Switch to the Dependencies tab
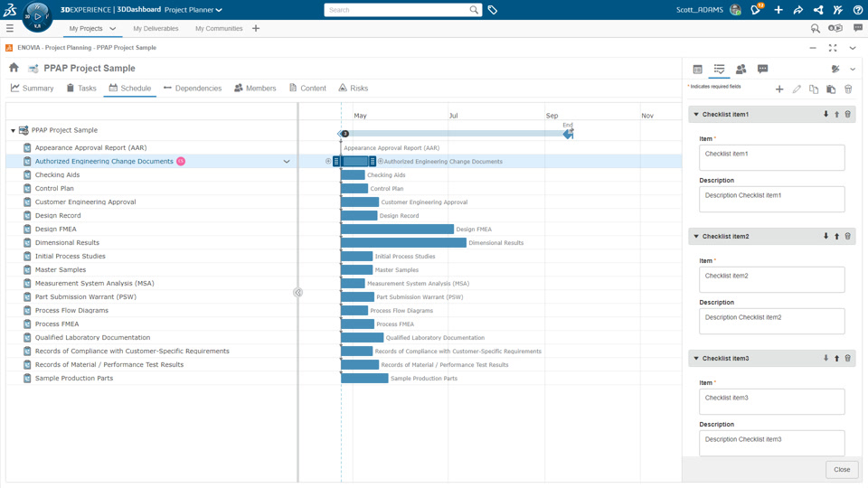The image size is (868, 488). [192, 88]
